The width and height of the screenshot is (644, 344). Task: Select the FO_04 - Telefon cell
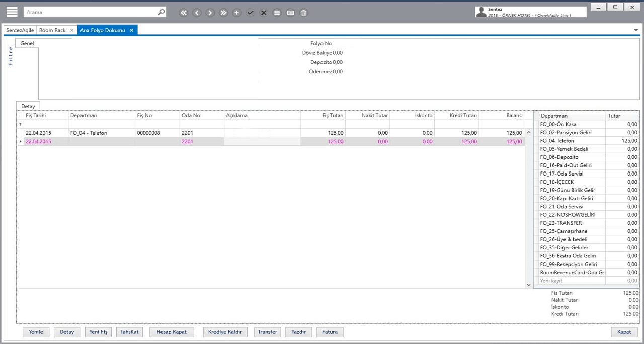tap(102, 133)
